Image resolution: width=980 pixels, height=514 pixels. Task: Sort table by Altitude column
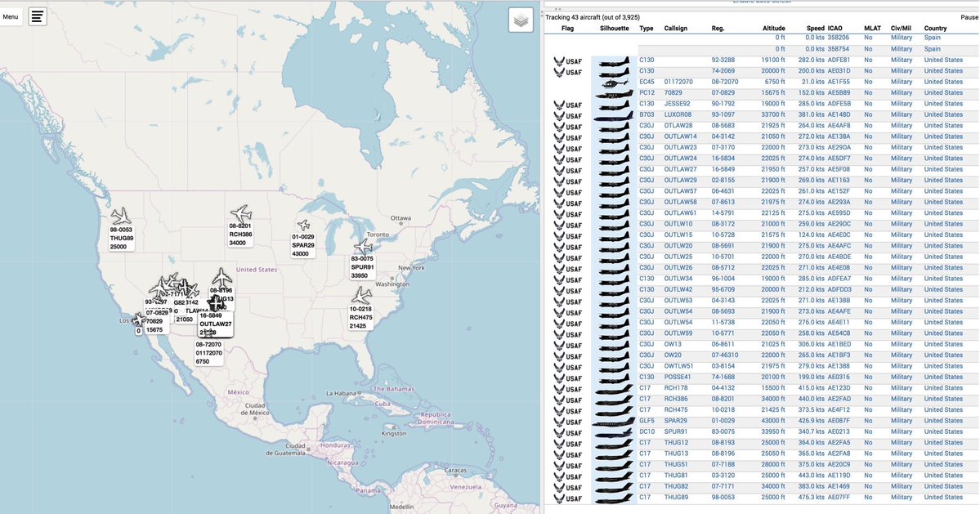tap(773, 29)
